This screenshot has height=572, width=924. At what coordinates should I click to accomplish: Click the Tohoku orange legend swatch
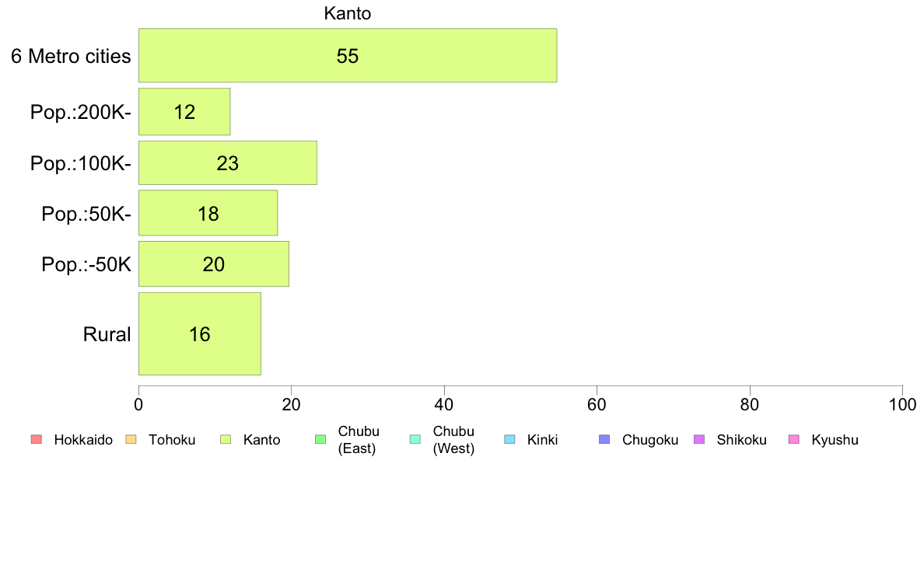tap(131, 439)
